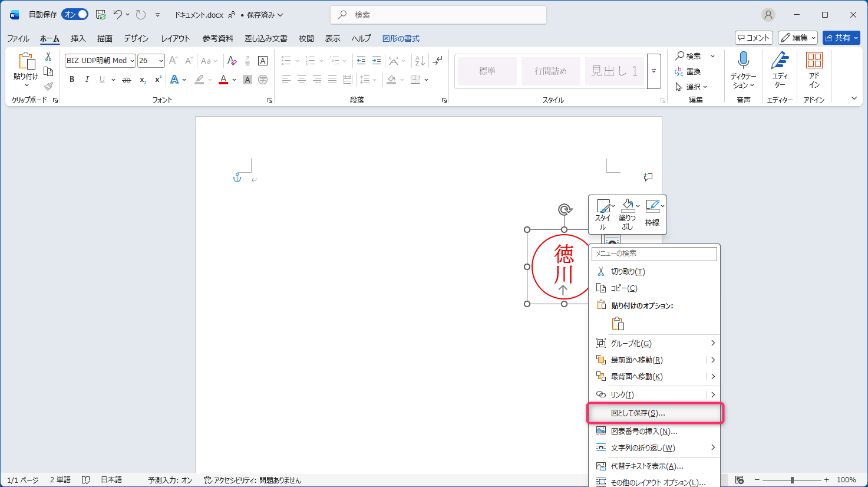Open the font size dropdown

pyautogui.click(x=161, y=61)
